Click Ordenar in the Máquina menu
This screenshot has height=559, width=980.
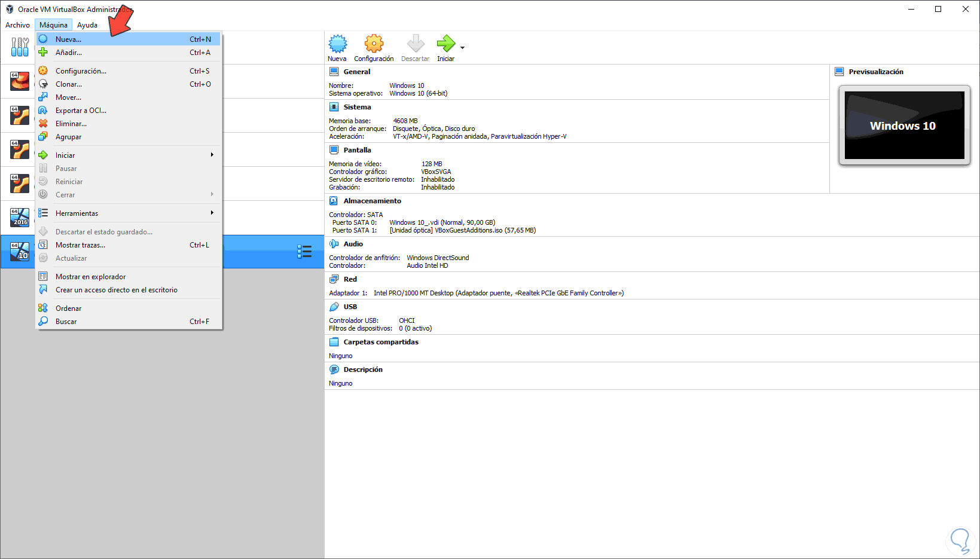[128, 308]
